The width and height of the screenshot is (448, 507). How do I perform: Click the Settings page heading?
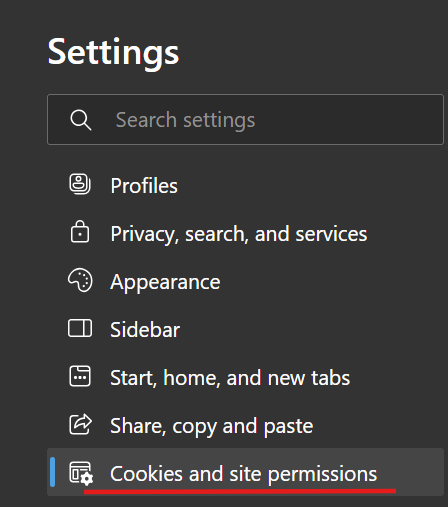[113, 53]
